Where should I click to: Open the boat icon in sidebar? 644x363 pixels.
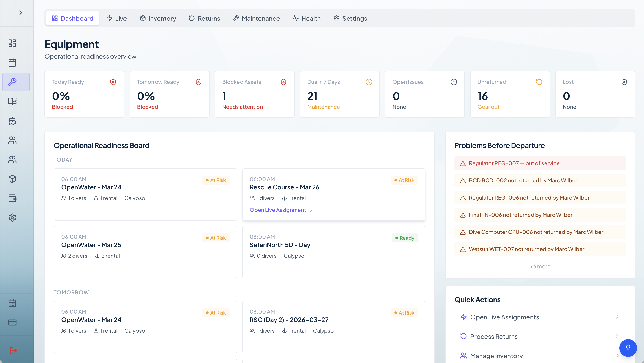coord(12,120)
